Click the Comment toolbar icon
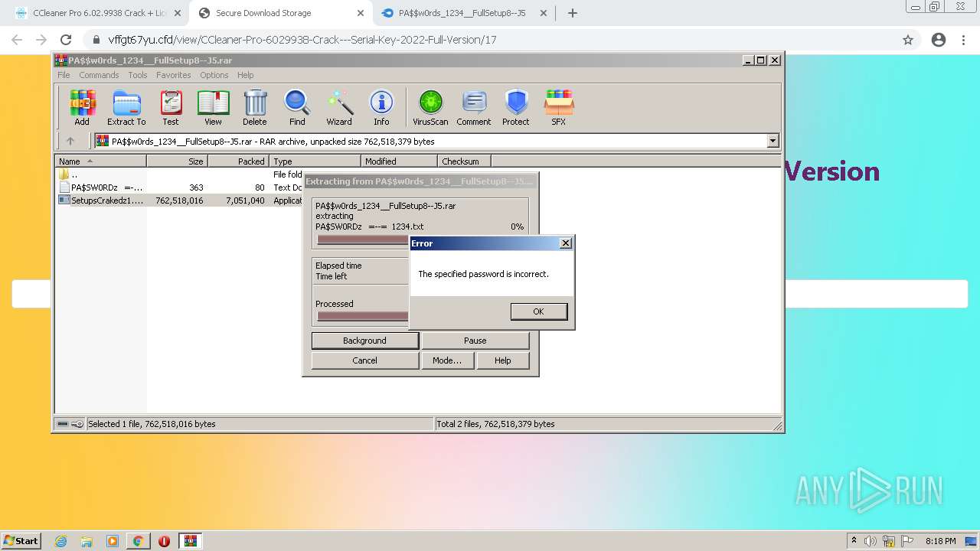The height and width of the screenshot is (551, 980). point(474,107)
